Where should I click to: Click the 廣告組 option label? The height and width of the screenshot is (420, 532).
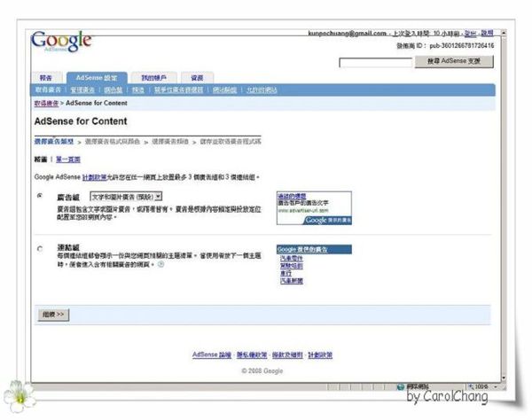68,198
